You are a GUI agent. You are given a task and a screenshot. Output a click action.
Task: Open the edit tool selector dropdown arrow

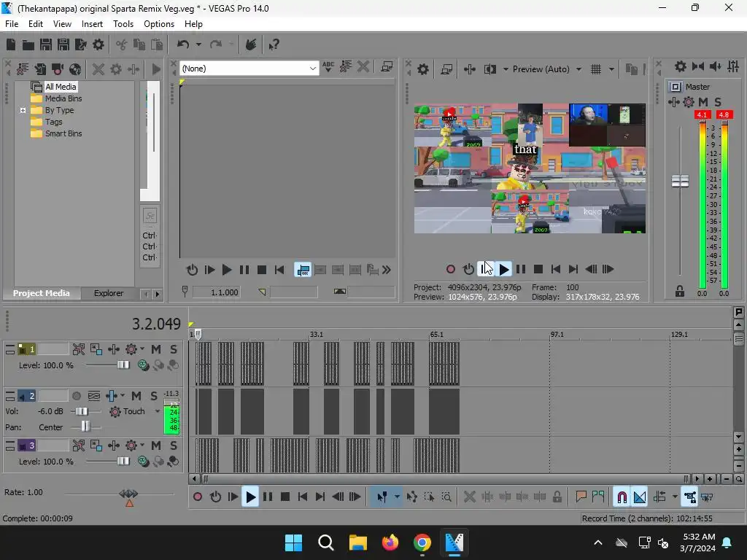pyautogui.click(x=397, y=497)
